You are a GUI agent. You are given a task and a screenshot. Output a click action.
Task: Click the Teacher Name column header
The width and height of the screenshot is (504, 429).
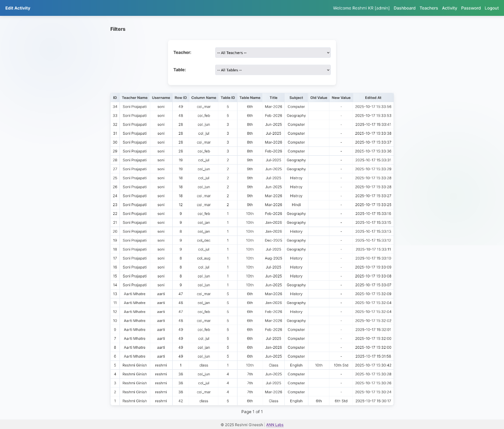click(x=134, y=98)
